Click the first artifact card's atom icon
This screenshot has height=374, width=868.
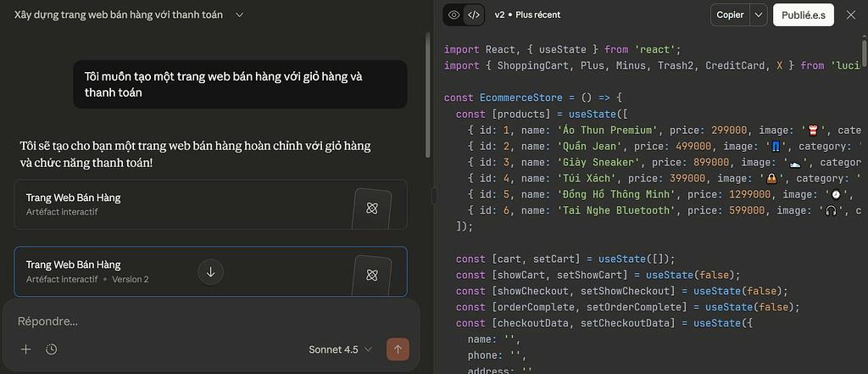(371, 208)
